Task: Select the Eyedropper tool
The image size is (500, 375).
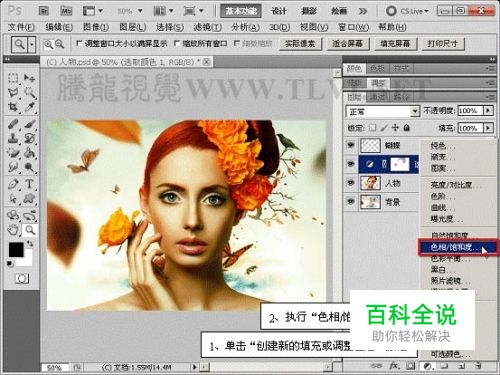Action: tap(29, 107)
